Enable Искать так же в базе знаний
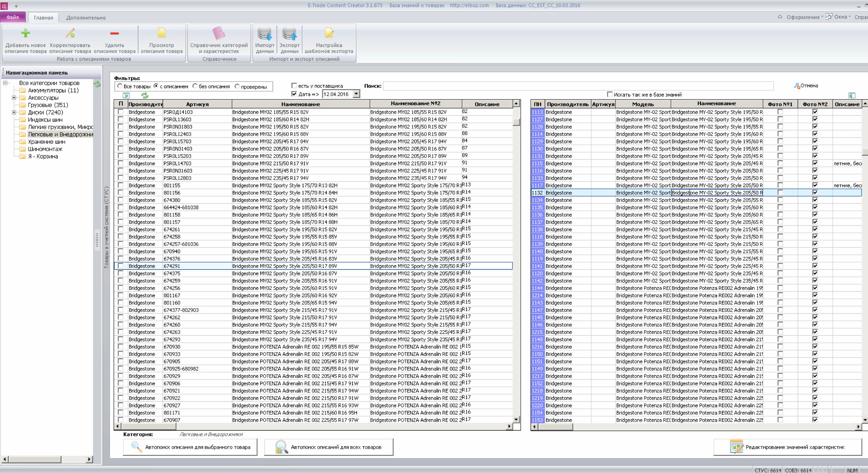Image resolution: width=868 pixels, height=473 pixels. coord(610,94)
